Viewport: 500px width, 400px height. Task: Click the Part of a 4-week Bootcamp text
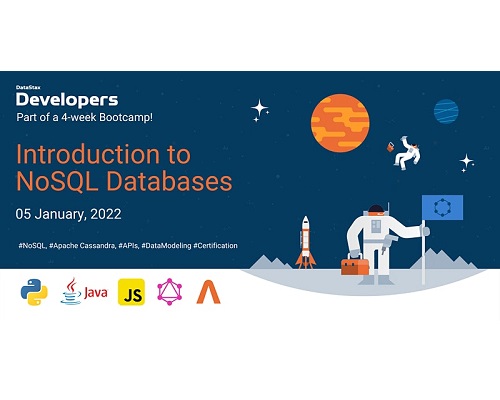point(85,117)
